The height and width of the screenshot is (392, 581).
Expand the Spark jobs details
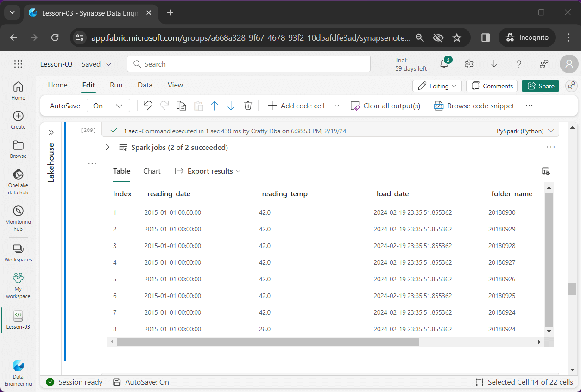pos(107,148)
